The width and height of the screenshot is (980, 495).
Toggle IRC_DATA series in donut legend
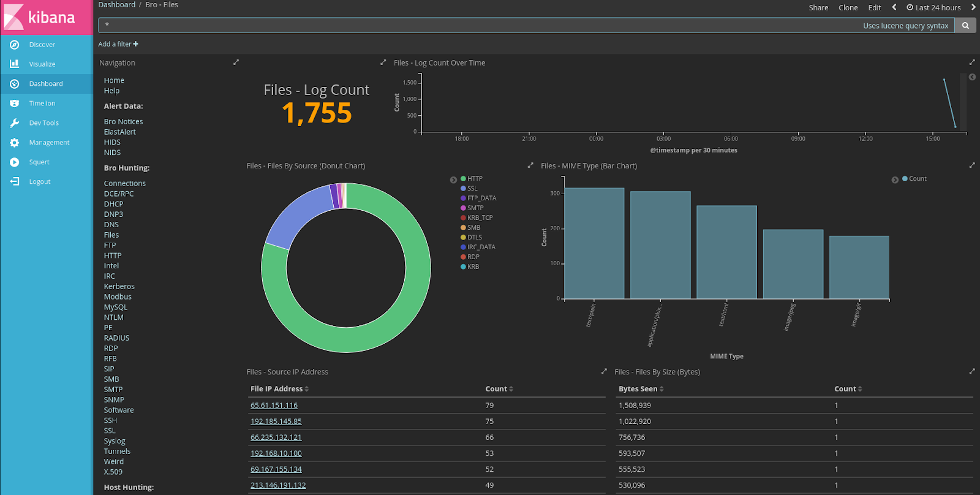pos(478,247)
